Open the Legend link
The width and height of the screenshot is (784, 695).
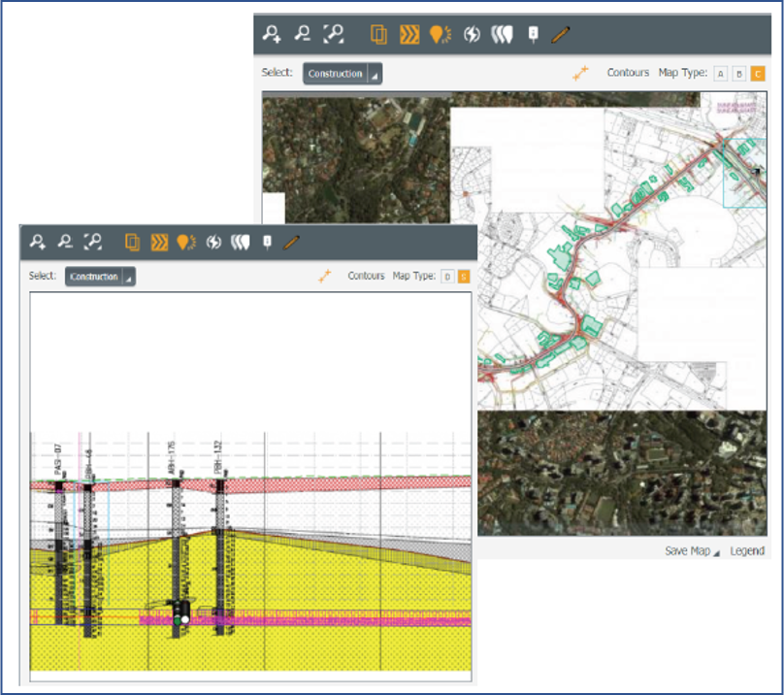(x=747, y=551)
